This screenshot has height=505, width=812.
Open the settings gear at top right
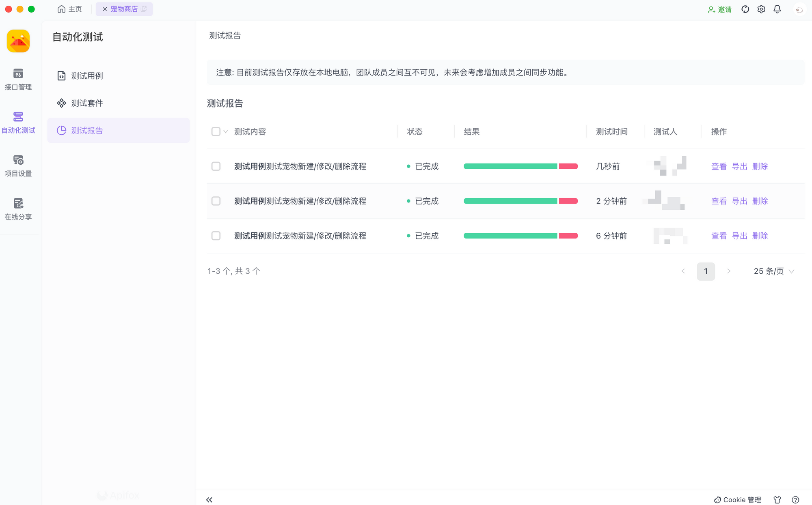[x=761, y=9]
